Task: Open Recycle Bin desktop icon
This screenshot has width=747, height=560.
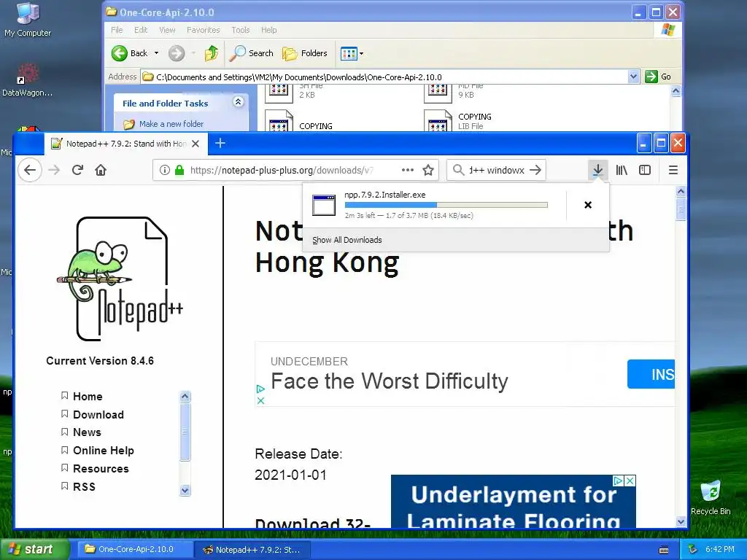Action: pos(711,497)
